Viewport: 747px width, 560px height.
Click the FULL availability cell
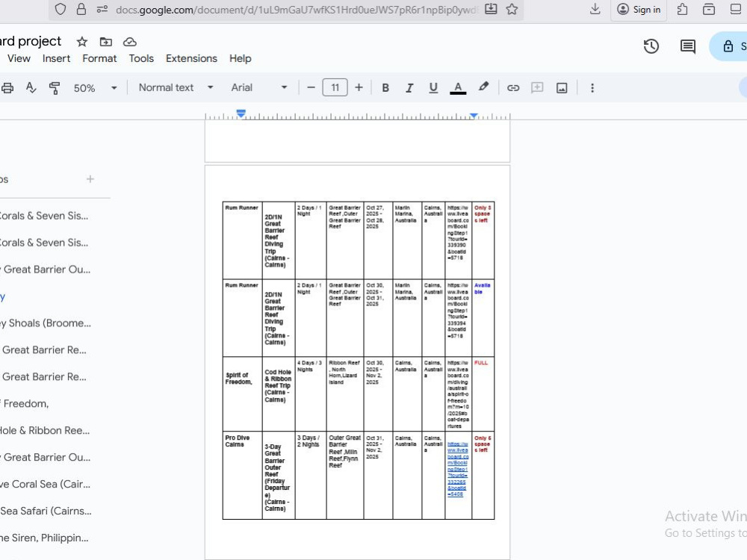(483, 394)
